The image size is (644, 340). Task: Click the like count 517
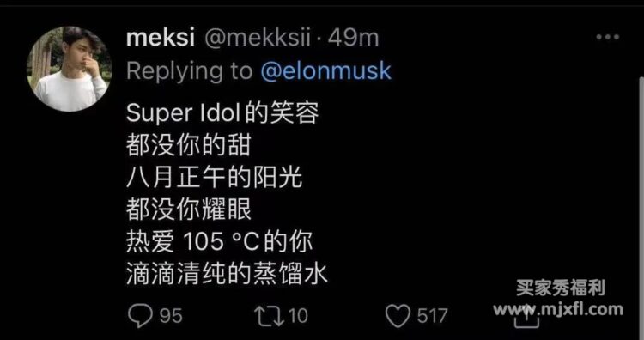tap(433, 316)
